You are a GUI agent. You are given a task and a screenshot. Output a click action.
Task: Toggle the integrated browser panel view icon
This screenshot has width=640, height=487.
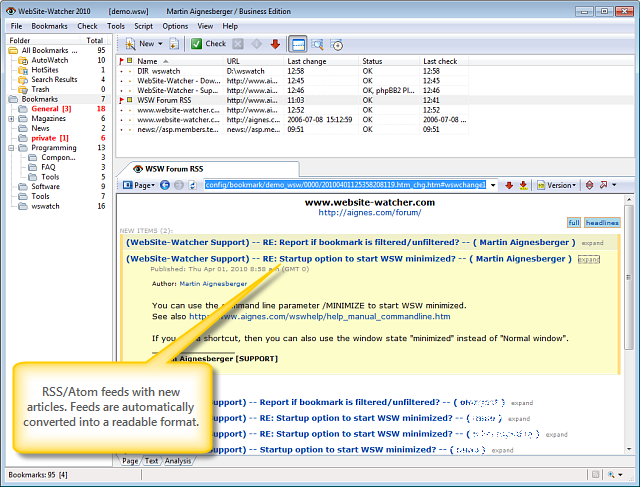298,44
